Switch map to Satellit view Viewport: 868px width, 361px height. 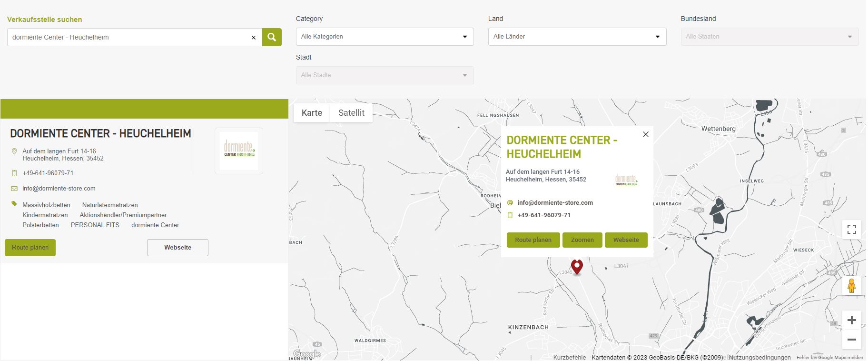coord(351,113)
